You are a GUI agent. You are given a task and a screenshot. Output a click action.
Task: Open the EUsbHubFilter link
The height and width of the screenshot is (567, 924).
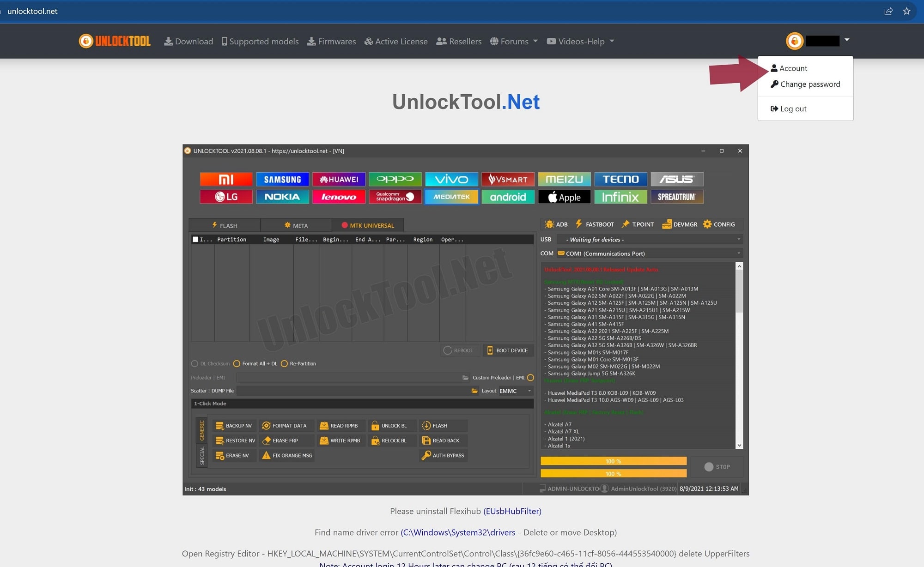tap(512, 511)
